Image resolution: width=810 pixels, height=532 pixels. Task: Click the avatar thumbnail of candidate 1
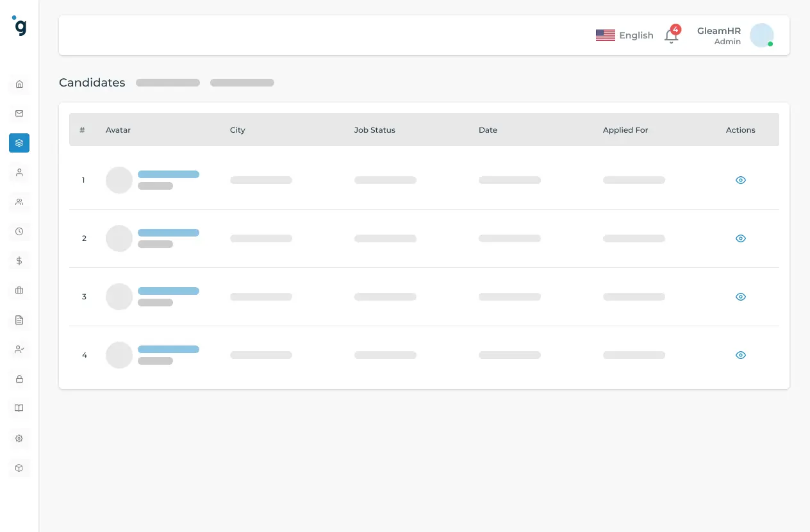tap(119, 180)
